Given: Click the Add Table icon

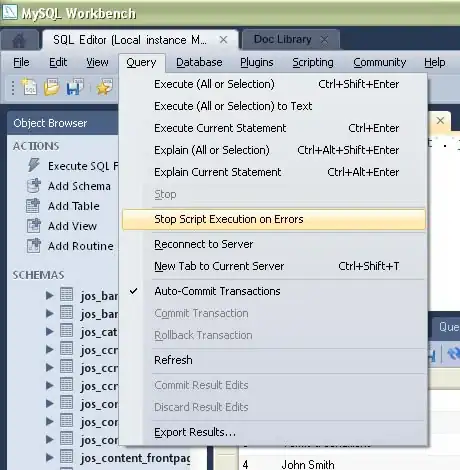Looking at the screenshot, I should pos(33,206).
